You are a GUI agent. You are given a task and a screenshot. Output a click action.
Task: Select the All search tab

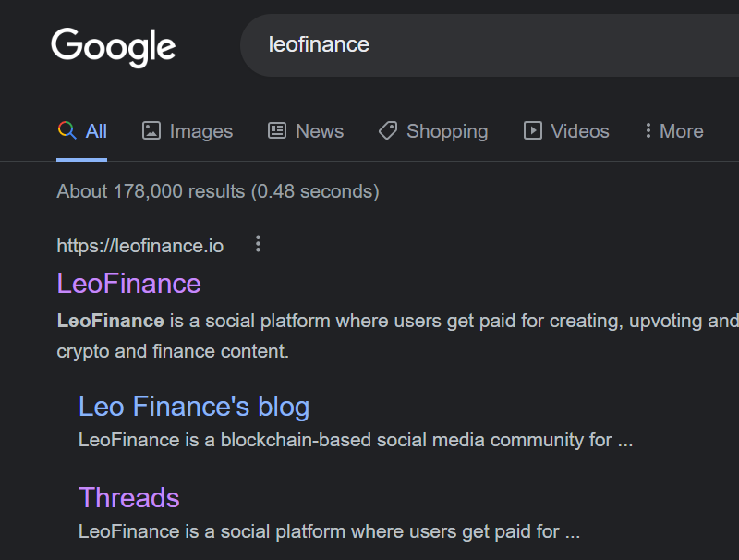click(82, 131)
